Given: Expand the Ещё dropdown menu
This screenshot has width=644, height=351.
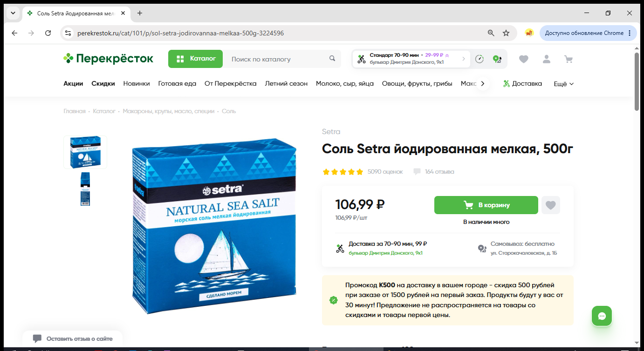Looking at the screenshot, I should (x=563, y=84).
